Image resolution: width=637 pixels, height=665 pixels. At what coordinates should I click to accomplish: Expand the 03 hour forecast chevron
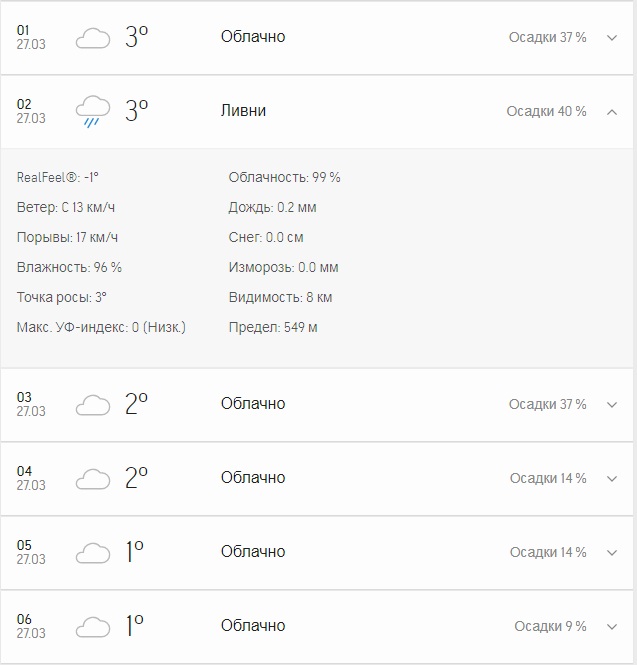[x=612, y=405]
